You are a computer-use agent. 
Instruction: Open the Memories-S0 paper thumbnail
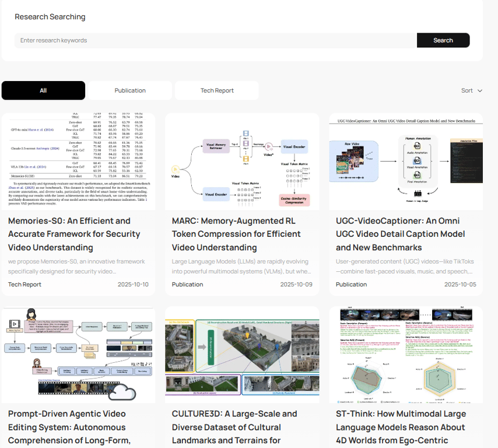(79, 162)
